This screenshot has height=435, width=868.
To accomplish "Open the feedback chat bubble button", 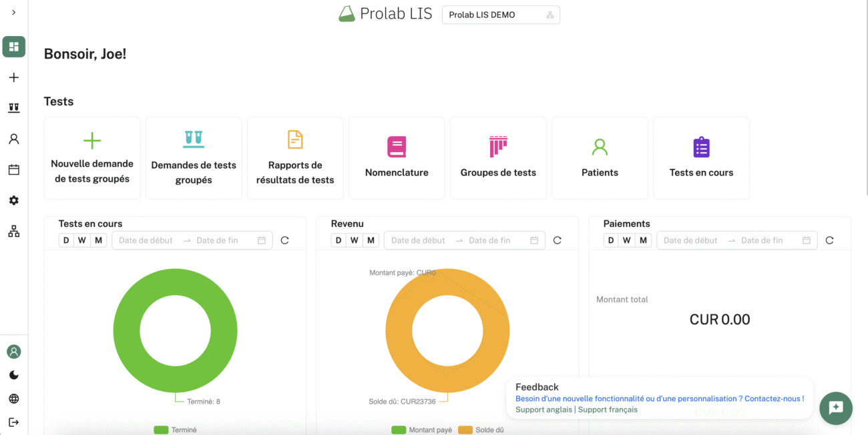I will click(836, 408).
